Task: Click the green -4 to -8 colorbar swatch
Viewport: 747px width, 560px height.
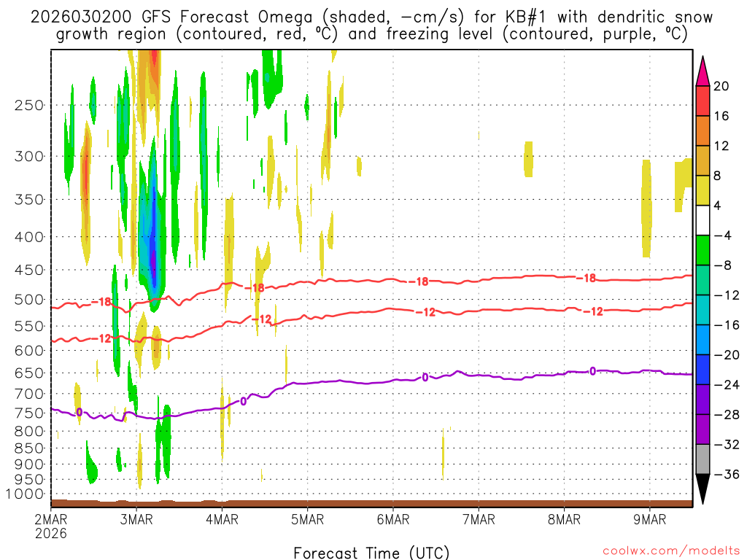Action: (703, 250)
